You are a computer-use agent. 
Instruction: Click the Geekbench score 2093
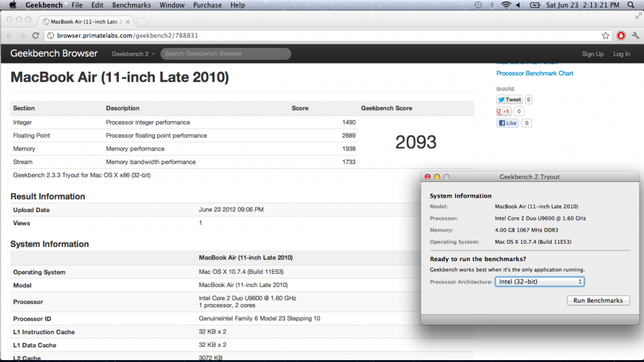click(x=416, y=142)
